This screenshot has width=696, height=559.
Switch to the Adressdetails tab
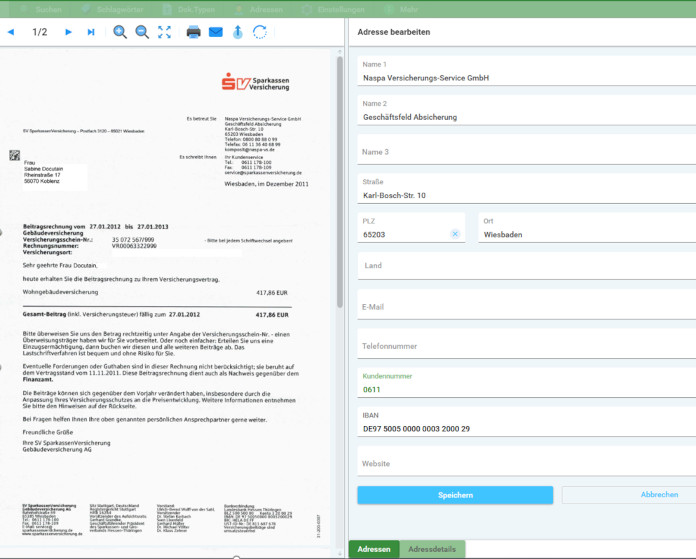[x=432, y=549]
